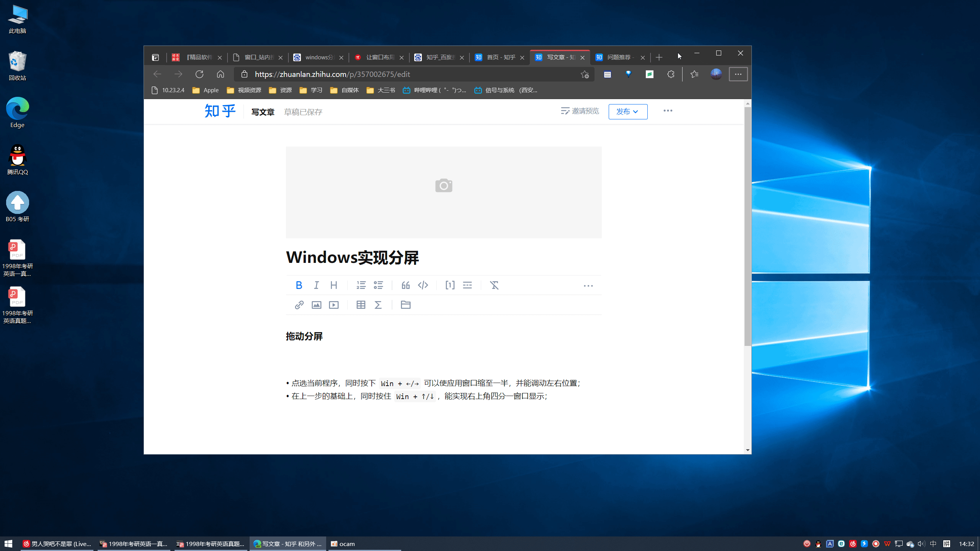Open the header more options menu beside 发布

coord(668,111)
